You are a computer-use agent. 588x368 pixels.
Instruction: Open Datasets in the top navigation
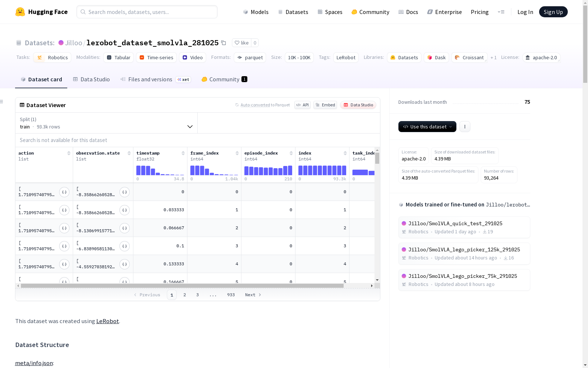pos(293,12)
